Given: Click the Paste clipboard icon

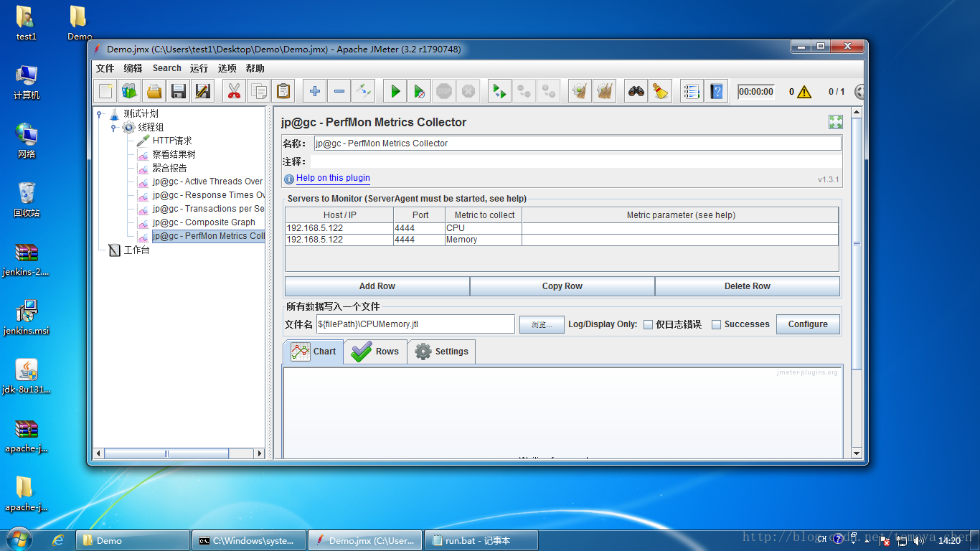Looking at the screenshot, I should pyautogui.click(x=283, y=91).
